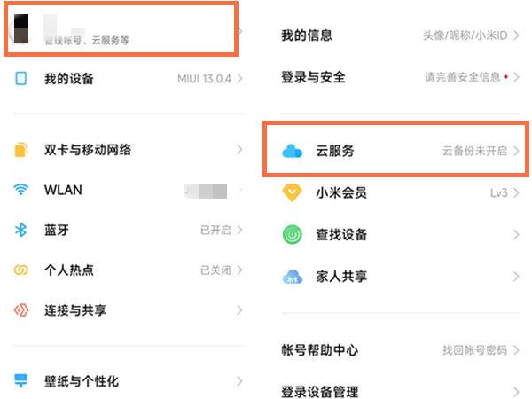
Task: Click the Xiaomi membership badge icon
Action: [292, 192]
